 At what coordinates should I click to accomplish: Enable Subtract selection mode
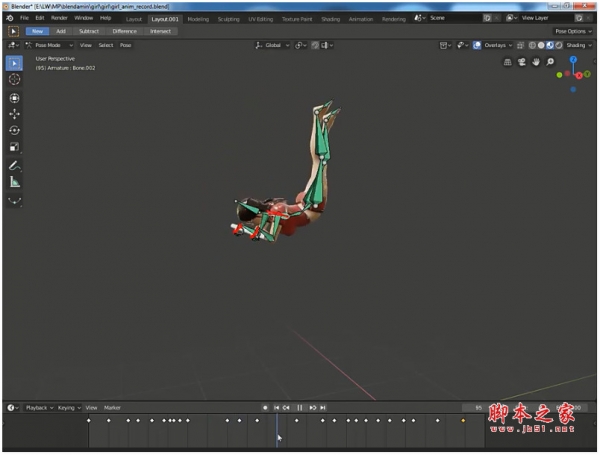(x=88, y=31)
